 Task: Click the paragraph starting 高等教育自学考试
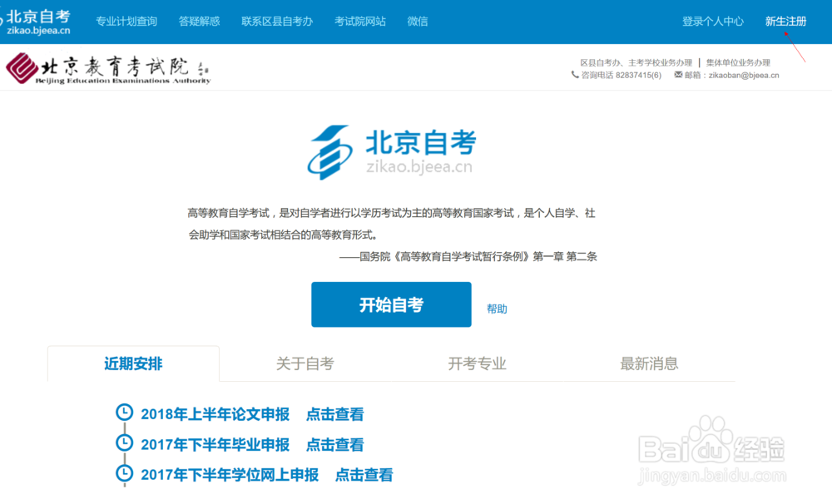tap(391, 224)
